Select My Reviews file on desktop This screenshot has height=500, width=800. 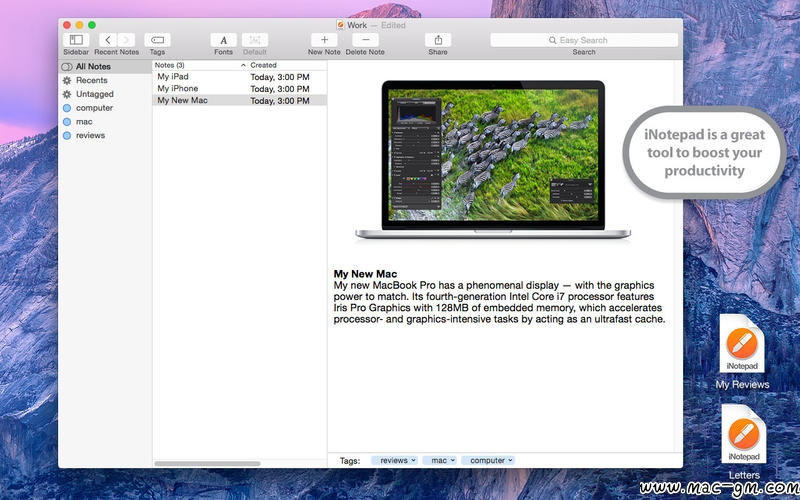click(x=742, y=352)
